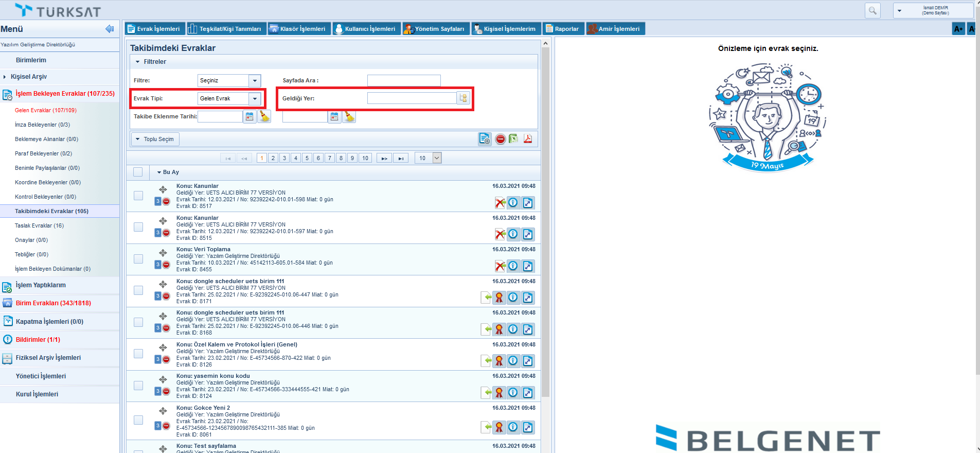Open calendar for Takibe Eklenme Tarihi start date
This screenshot has height=453, width=980.
pyautogui.click(x=250, y=117)
